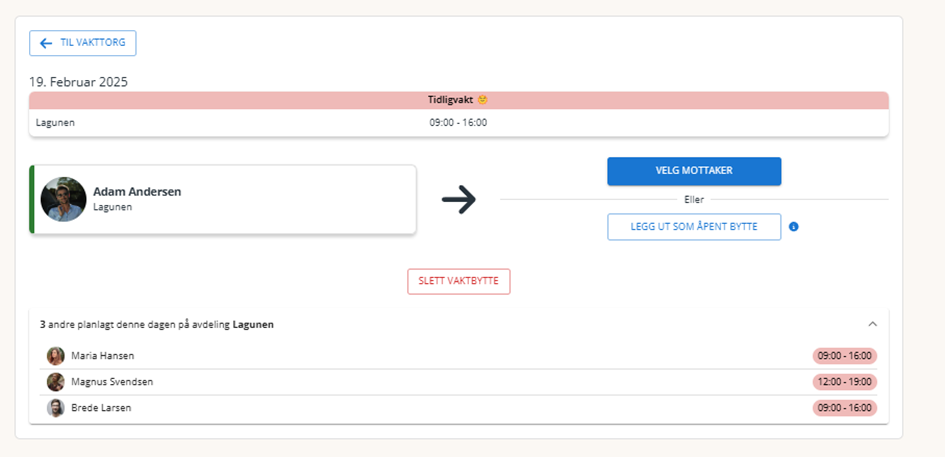Click the back arrow icon in Til Vakttorg
Screen dimensions: 945x457
coord(46,43)
